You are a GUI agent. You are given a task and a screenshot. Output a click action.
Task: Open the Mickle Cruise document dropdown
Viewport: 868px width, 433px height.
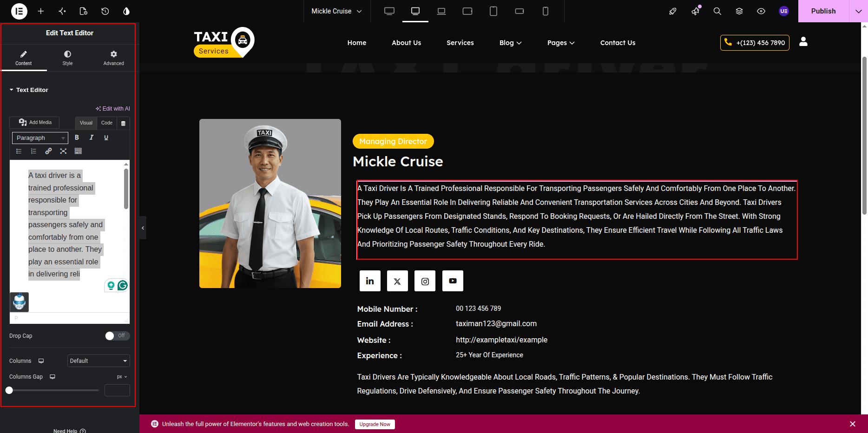pyautogui.click(x=336, y=11)
